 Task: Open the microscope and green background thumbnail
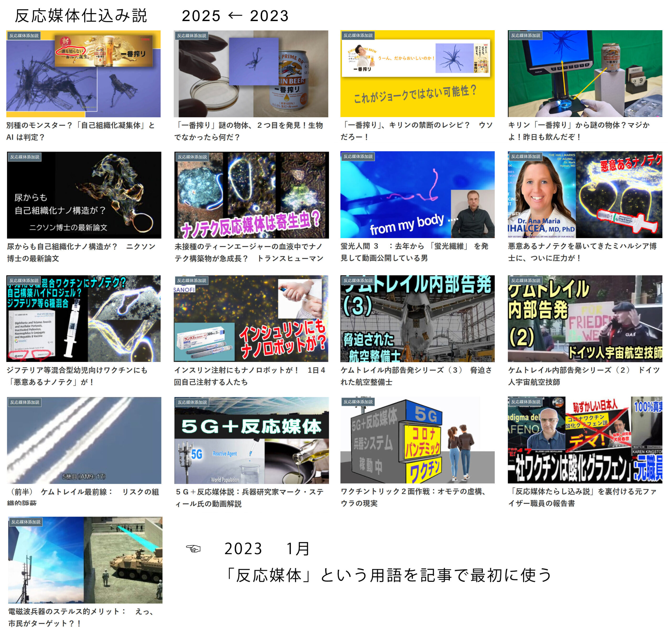click(x=585, y=74)
